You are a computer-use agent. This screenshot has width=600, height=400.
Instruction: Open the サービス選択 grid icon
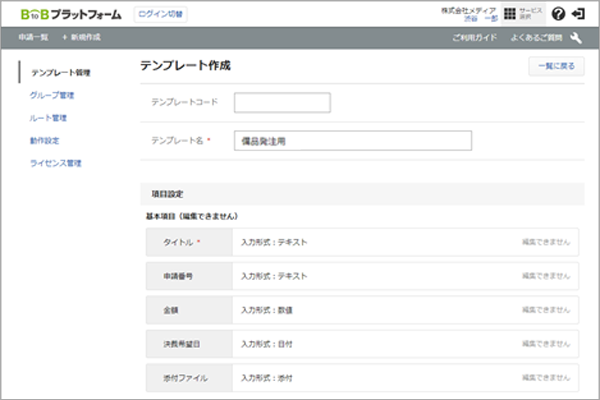(510, 14)
